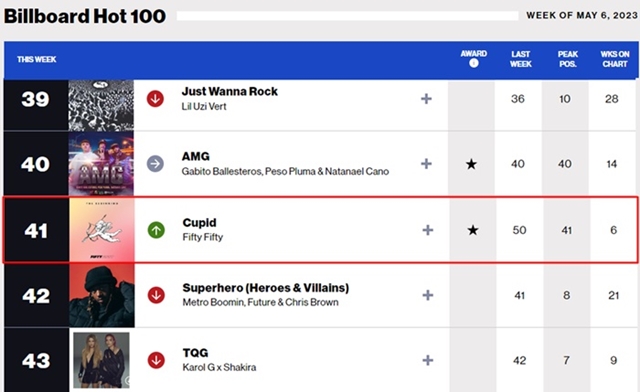
Task: Select the Superhero (Heroes & Villains) song title
Action: [266, 288]
